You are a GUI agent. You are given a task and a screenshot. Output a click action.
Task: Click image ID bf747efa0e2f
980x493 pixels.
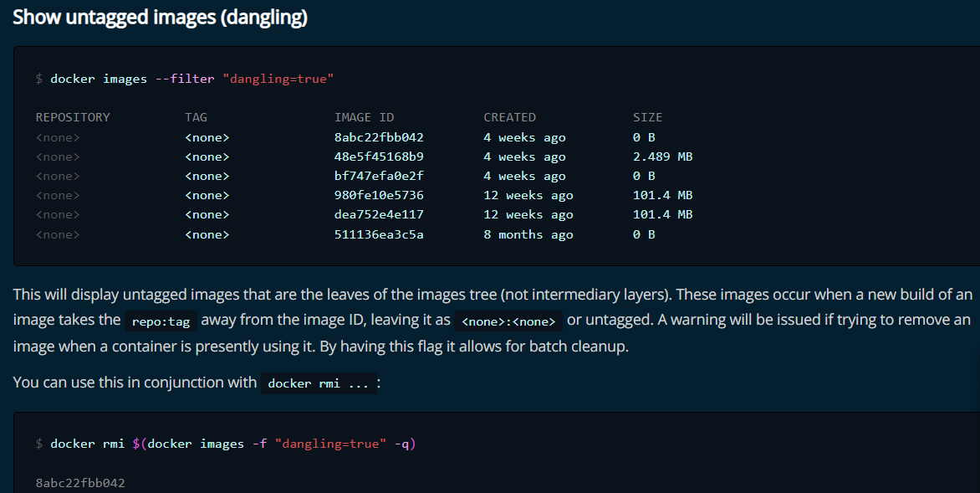379,177
